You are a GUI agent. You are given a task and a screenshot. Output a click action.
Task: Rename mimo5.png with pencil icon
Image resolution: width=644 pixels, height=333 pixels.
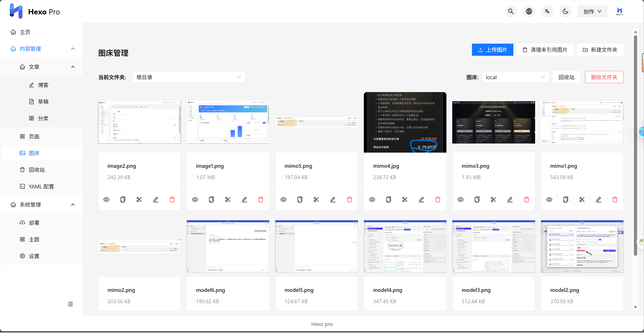pyautogui.click(x=333, y=200)
